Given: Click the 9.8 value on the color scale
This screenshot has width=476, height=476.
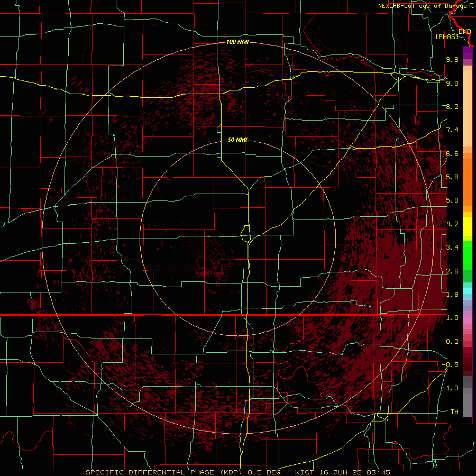Looking at the screenshot, I should [x=452, y=59].
